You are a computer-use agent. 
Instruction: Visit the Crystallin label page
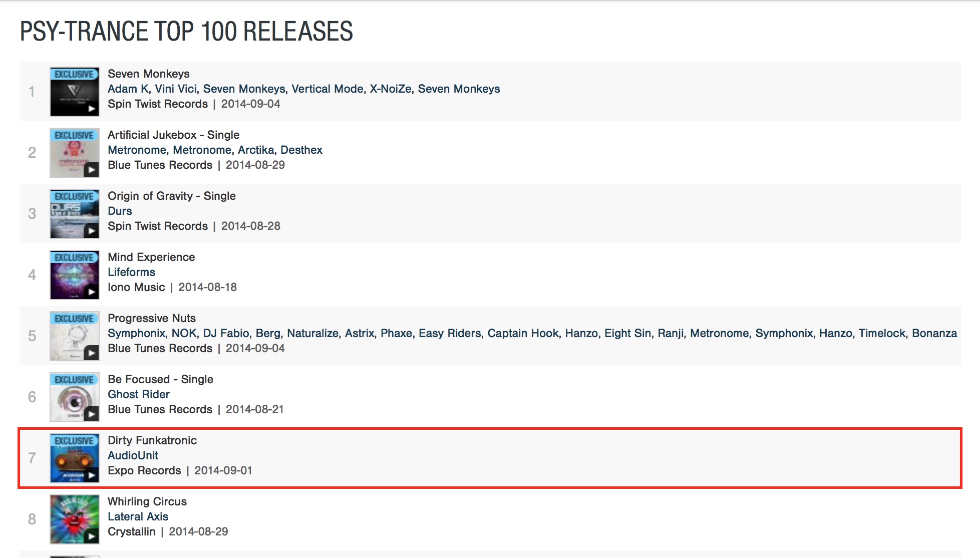tap(131, 531)
